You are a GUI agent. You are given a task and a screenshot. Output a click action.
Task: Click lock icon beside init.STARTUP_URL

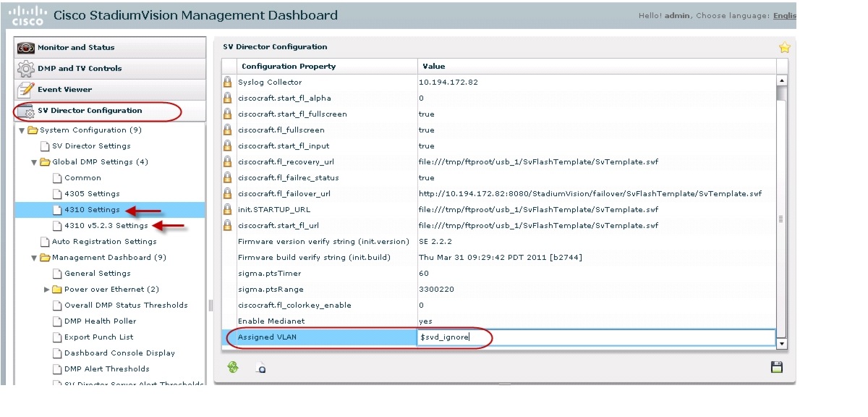coord(227,209)
